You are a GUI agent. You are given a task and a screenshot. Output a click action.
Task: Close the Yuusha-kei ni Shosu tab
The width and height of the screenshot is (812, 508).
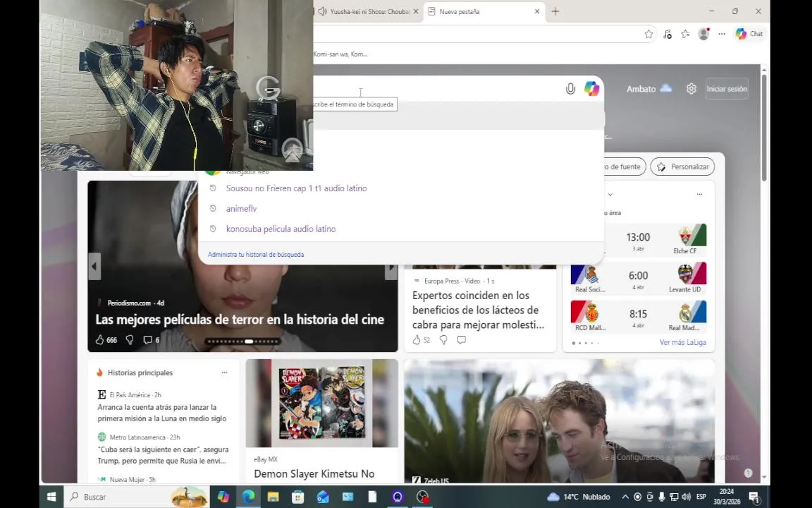[415, 11]
